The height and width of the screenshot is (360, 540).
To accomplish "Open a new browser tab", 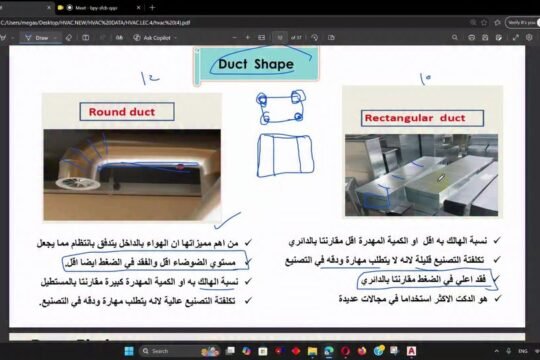I will pyautogui.click(x=153, y=8).
